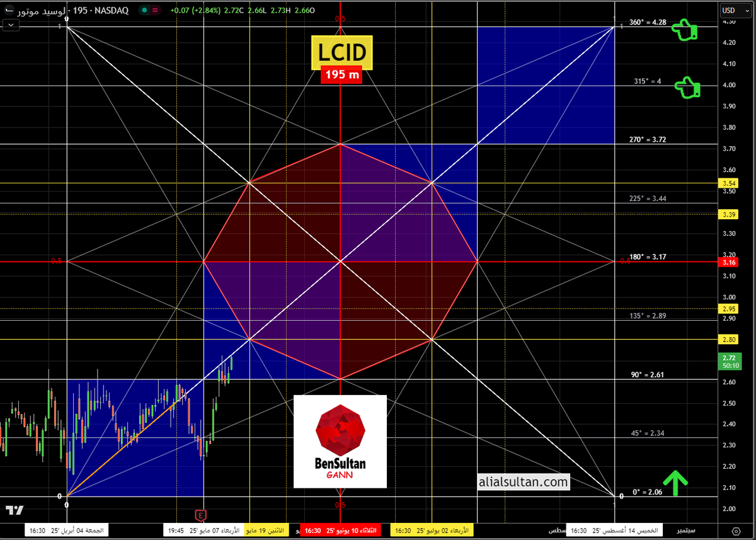Click the 270° = 3.72 level label

(647, 140)
